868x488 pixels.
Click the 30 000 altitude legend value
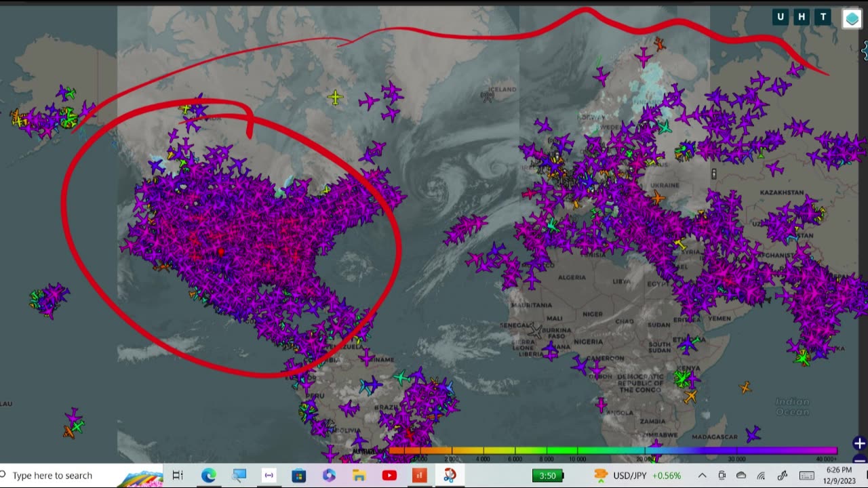coord(736,459)
